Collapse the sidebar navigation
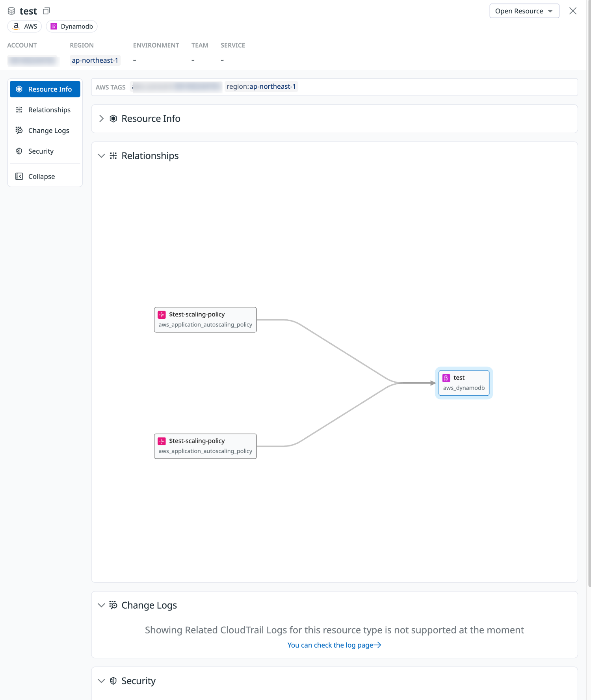Screen dimensions: 591x700 coord(45,177)
